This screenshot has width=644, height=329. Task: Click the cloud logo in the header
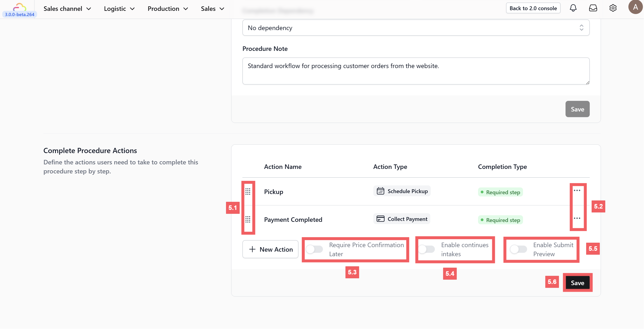pyautogui.click(x=19, y=7)
